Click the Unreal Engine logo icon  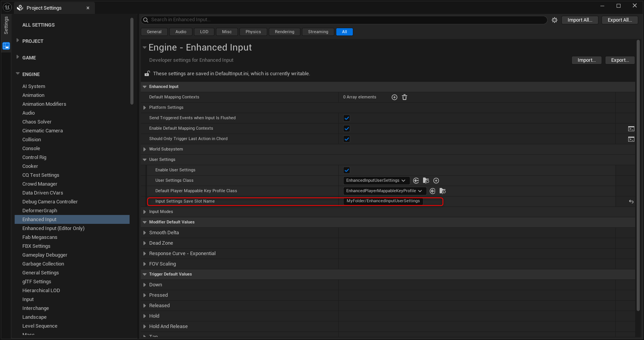click(x=7, y=7)
